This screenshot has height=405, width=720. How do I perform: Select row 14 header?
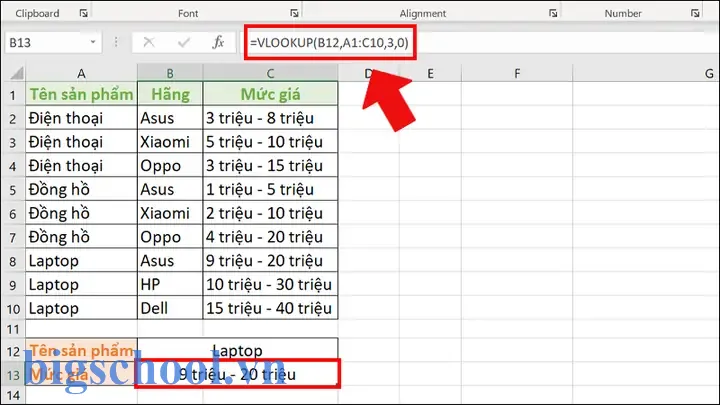[x=13, y=395]
